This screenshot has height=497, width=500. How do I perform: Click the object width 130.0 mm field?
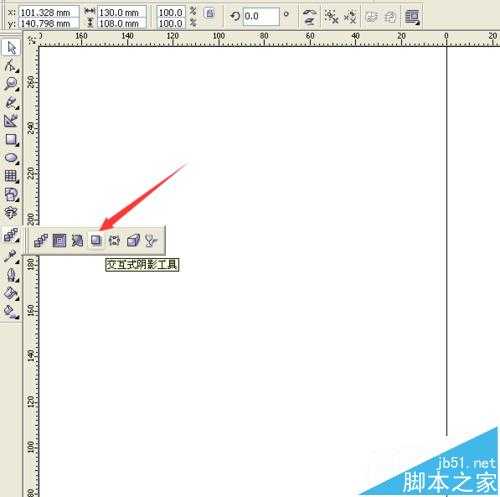(x=122, y=13)
